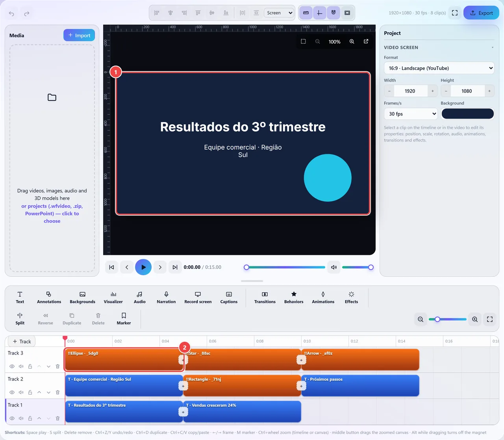Screen dimensions: 504x440
Task: Open the Narration tool
Action: [x=166, y=297]
